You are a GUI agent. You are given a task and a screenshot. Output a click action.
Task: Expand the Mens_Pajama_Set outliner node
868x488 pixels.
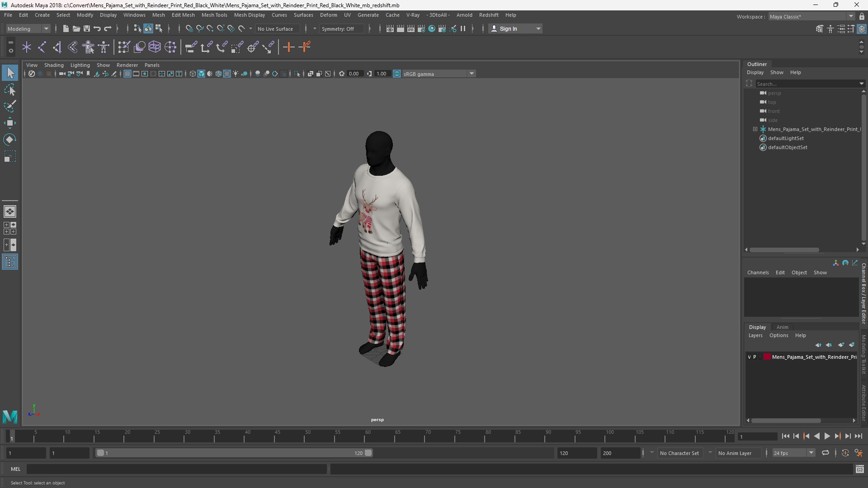pyautogui.click(x=755, y=129)
